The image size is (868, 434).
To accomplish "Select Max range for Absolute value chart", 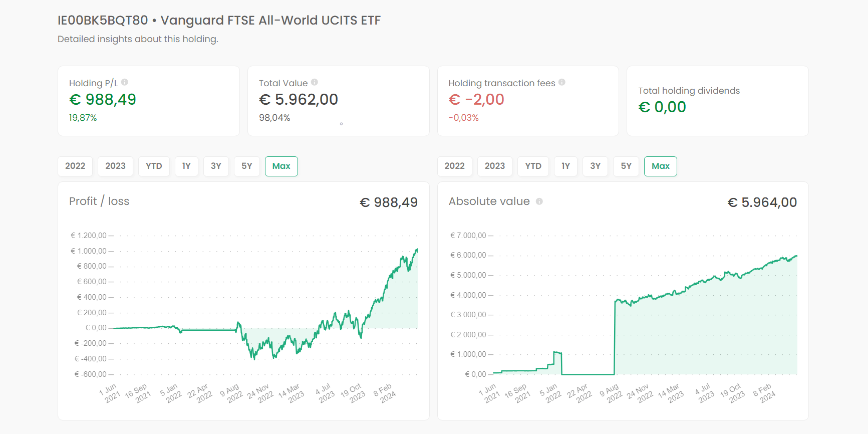I will [x=661, y=166].
